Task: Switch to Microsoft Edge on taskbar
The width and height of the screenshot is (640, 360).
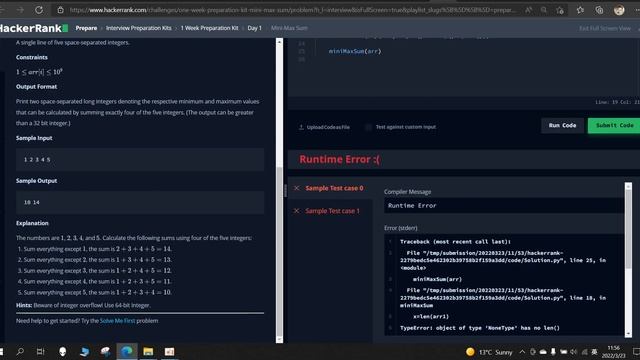Action: coord(127,351)
